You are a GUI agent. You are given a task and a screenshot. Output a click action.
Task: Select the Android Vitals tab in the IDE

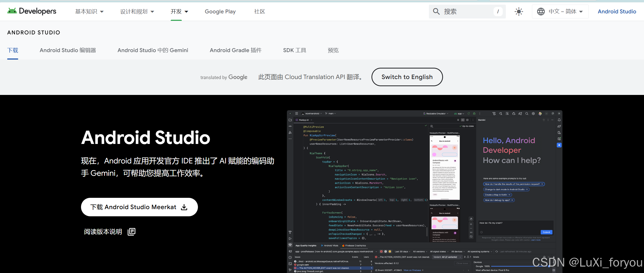[330, 246]
